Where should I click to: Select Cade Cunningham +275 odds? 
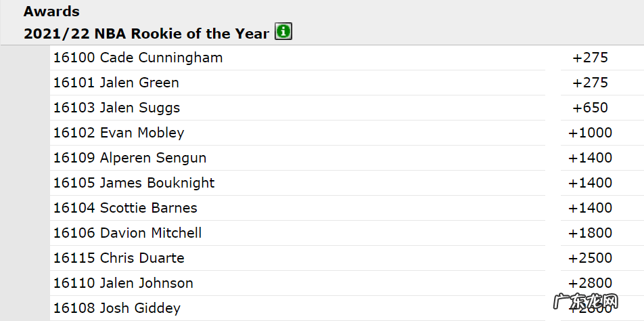590,58
